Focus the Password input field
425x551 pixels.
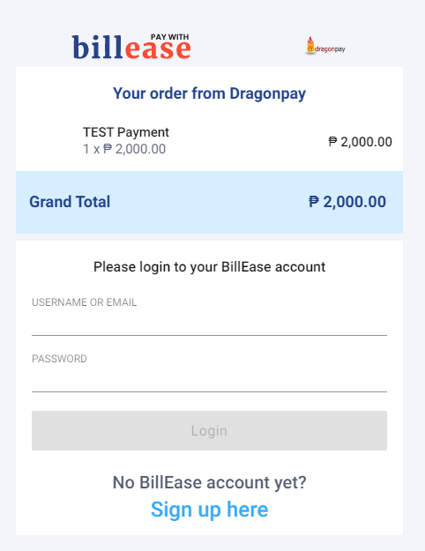(209, 380)
